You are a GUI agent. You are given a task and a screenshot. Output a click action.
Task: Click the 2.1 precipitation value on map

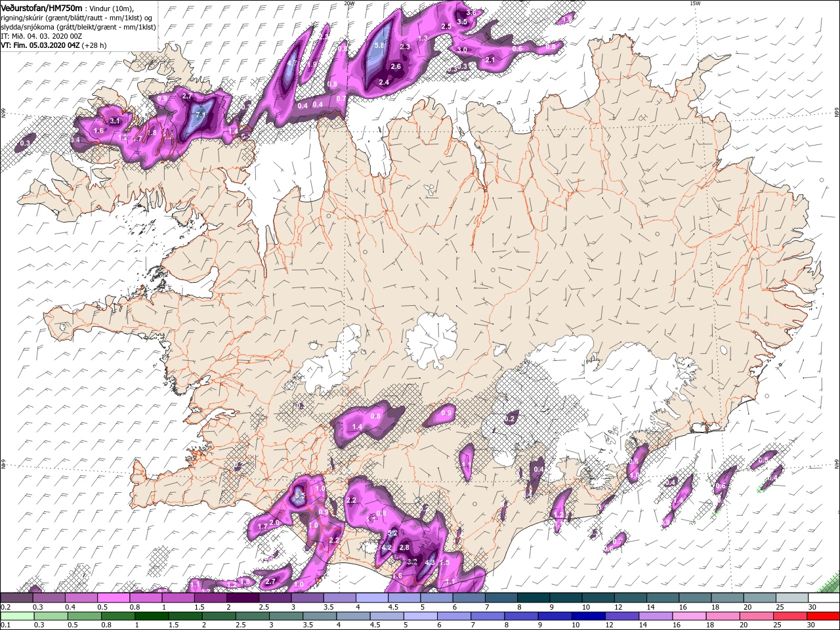(x=490, y=60)
